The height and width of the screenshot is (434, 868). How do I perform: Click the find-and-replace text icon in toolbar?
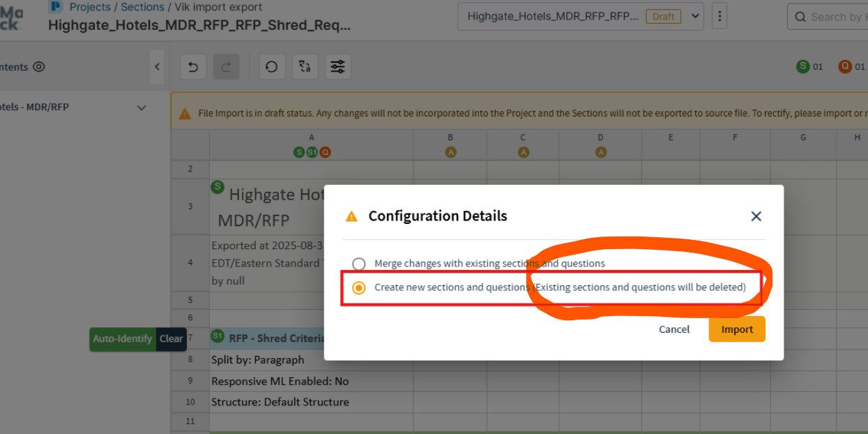pyautogui.click(x=305, y=67)
